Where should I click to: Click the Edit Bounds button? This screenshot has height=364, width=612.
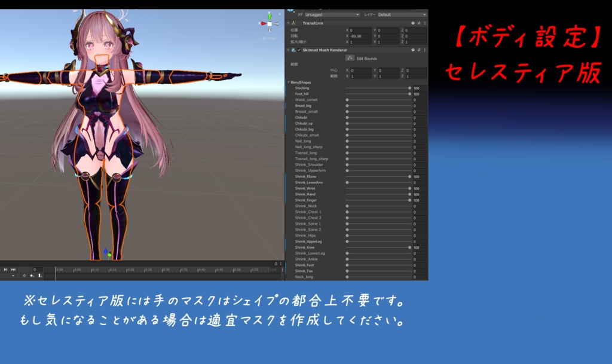(x=367, y=59)
